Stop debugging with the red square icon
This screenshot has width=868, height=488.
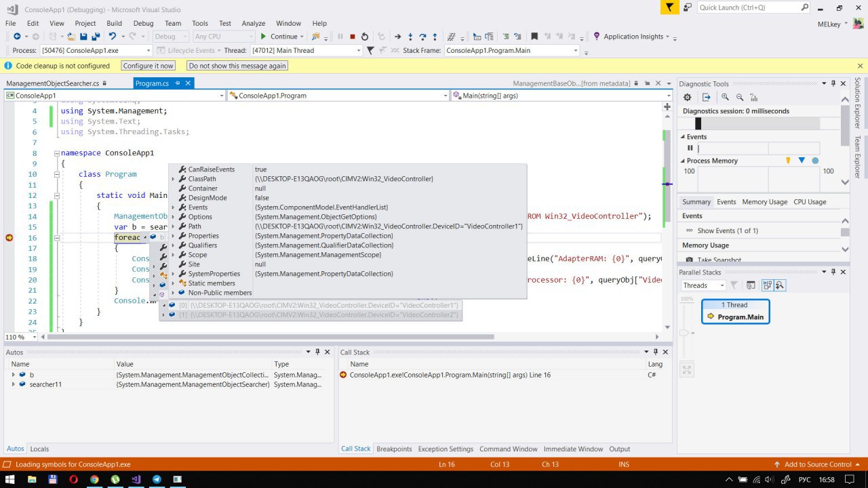(352, 37)
